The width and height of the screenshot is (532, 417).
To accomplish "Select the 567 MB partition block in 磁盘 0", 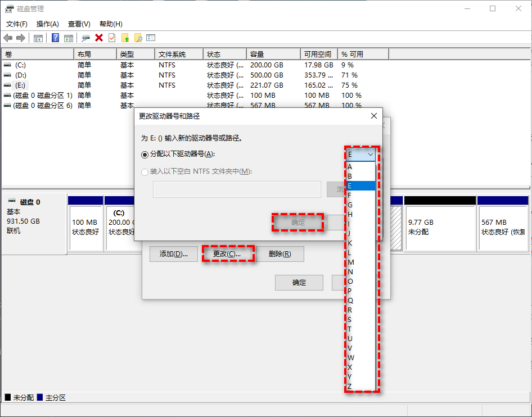I will click(503, 224).
